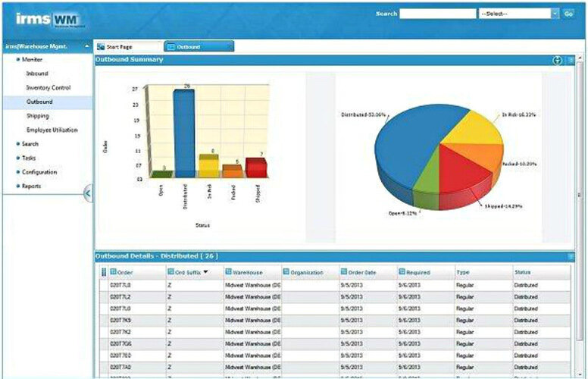This screenshot has width=588, height=379.
Task: Open the Ord Suffix column sort arrow
Action: tap(206, 272)
